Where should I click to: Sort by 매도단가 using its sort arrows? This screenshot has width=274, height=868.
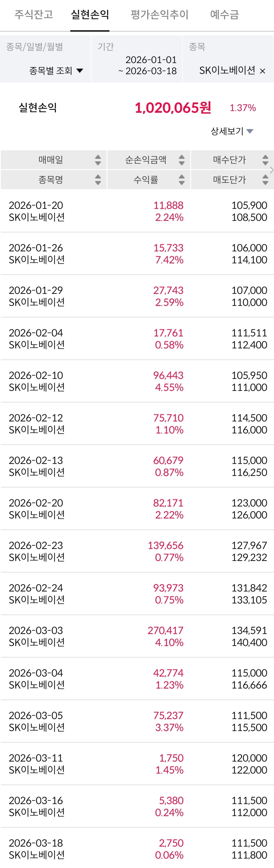(265, 179)
